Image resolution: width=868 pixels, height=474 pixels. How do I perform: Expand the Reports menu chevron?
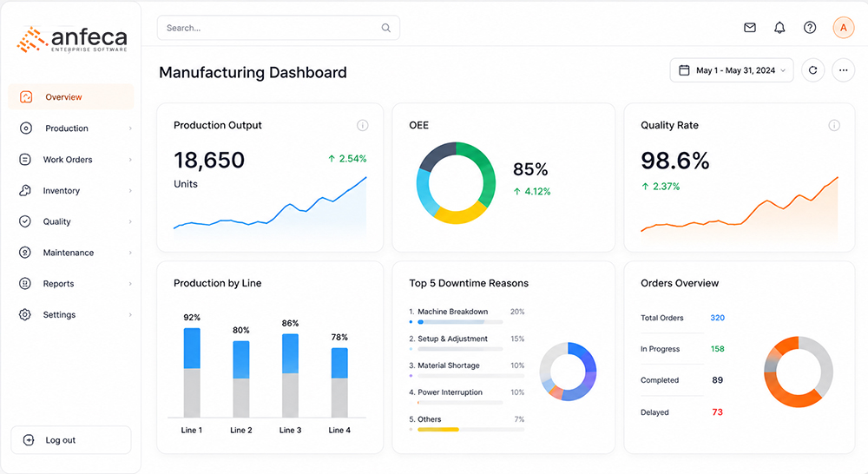[131, 284]
